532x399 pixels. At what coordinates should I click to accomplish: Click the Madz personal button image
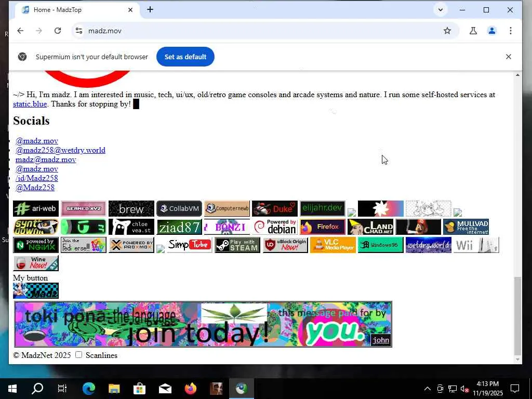[x=36, y=291]
